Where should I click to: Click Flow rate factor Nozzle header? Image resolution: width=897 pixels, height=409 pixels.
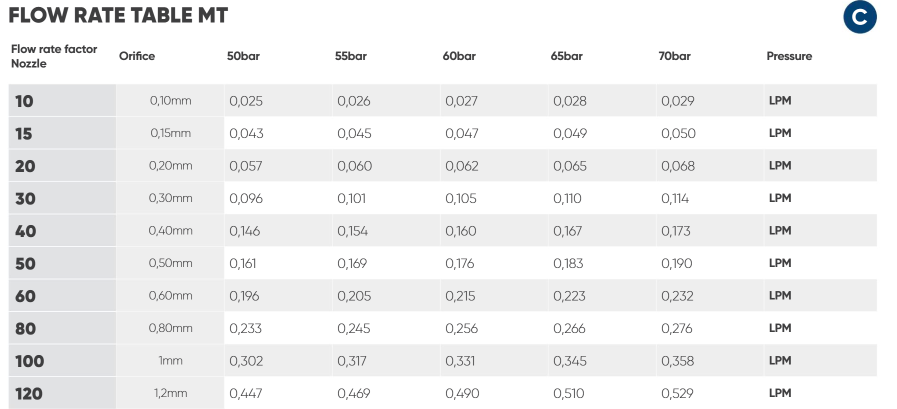pos(53,56)
